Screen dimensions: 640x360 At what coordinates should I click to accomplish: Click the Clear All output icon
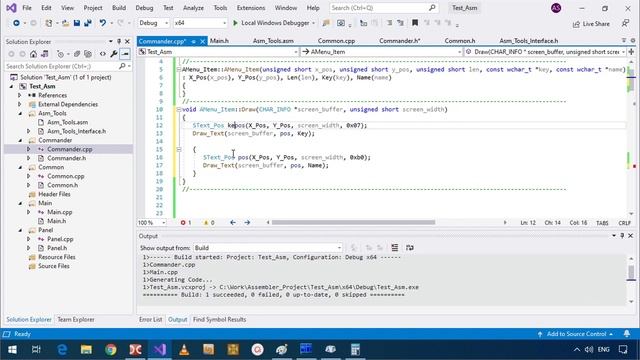(395, 248)
